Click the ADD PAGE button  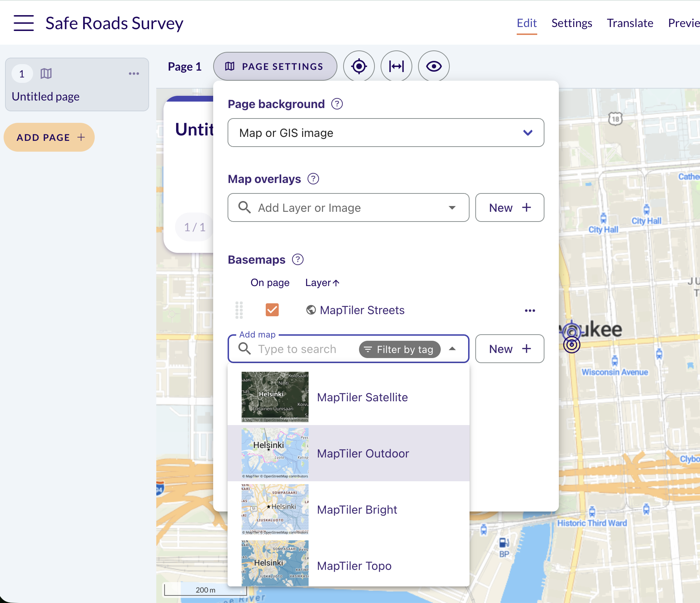[49, 137]
